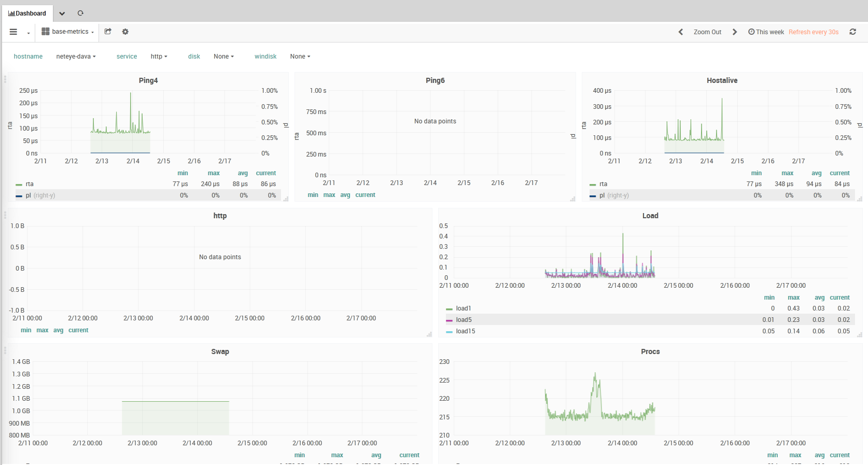Click the Zoom Out button
Viewport: 868px width, 465px height.
click(x=707, y=32)
